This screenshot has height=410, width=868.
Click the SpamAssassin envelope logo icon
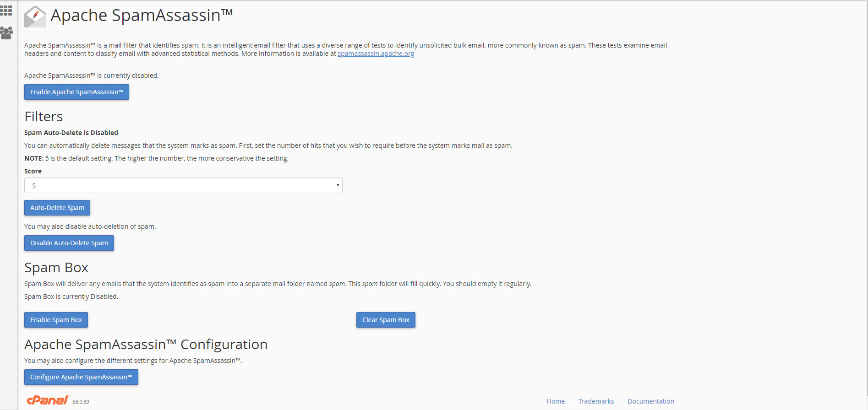click(x=35, y=16)
